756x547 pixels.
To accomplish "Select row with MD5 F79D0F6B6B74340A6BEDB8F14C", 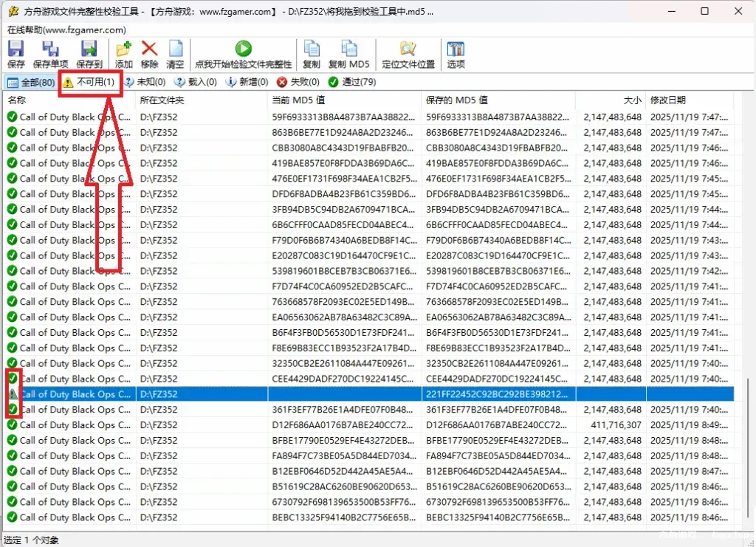I will coord(369,241).
